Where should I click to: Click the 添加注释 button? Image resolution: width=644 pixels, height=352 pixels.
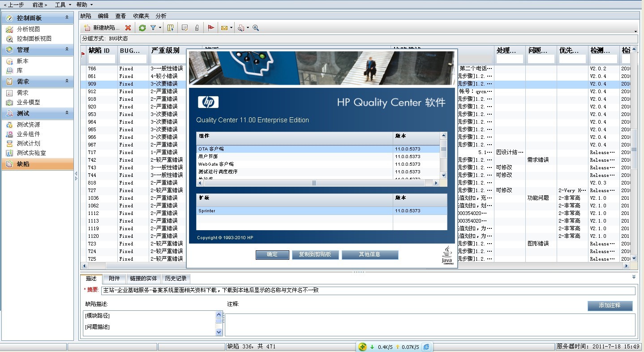pos(610,305)
